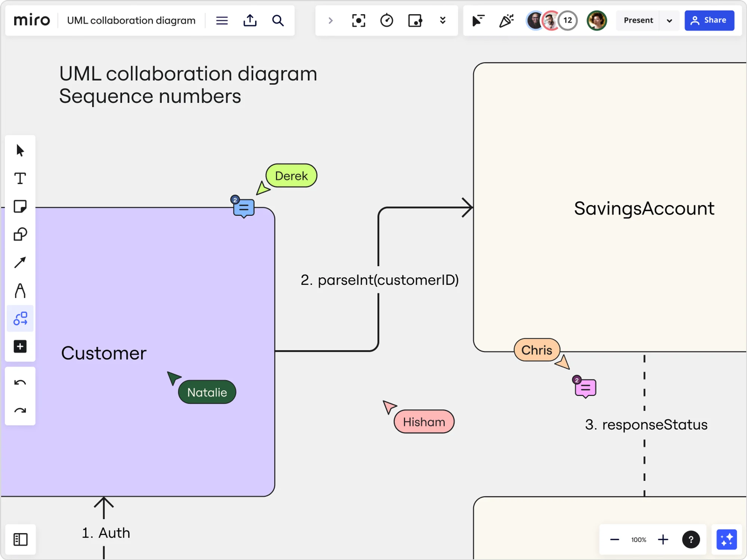Viewport: 747px width, 560px height.
Task: Select the Sticky note tool
Action: (x=20, y=206)
